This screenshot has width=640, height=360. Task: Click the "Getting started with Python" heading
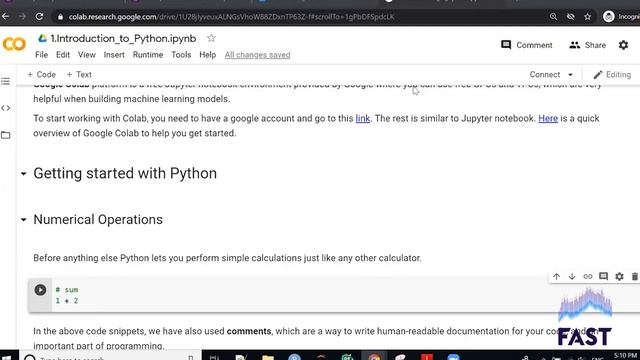(125, 173)
